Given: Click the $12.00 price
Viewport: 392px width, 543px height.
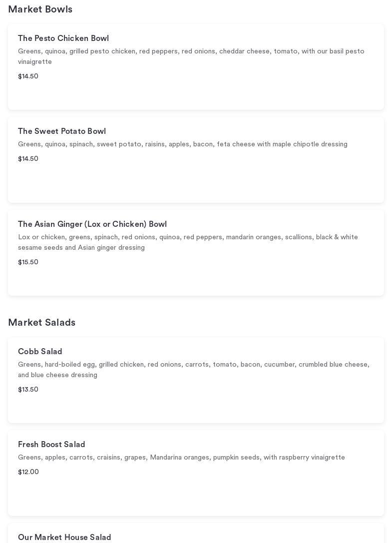Looking at the screenshot, I should (x=28, y=472).
